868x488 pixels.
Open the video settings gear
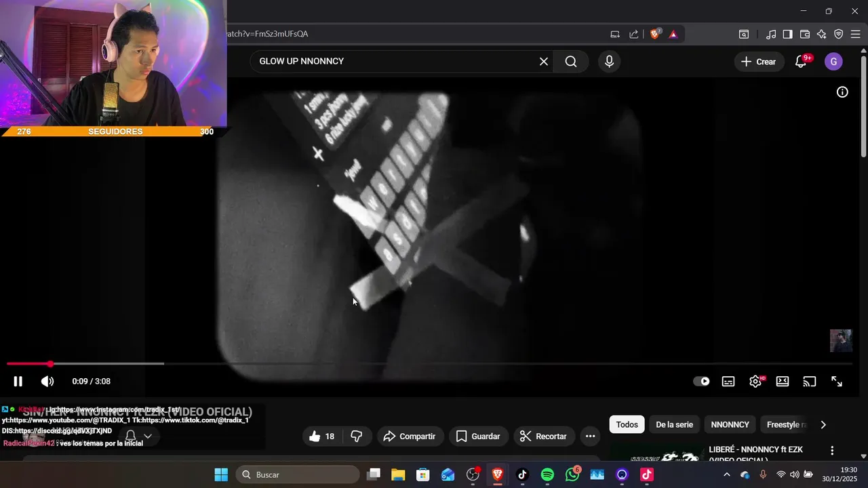point(755,382)
